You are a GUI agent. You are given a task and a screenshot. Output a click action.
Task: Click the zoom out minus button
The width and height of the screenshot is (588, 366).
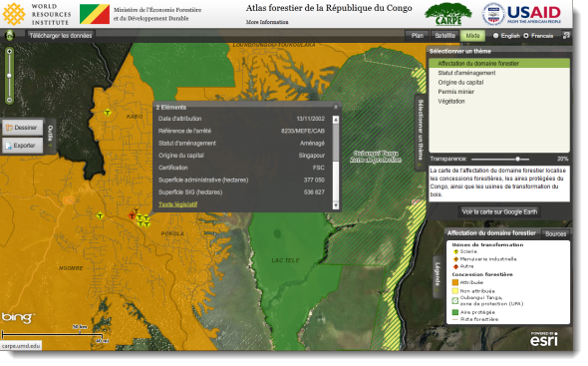click(x=9, y=101)
